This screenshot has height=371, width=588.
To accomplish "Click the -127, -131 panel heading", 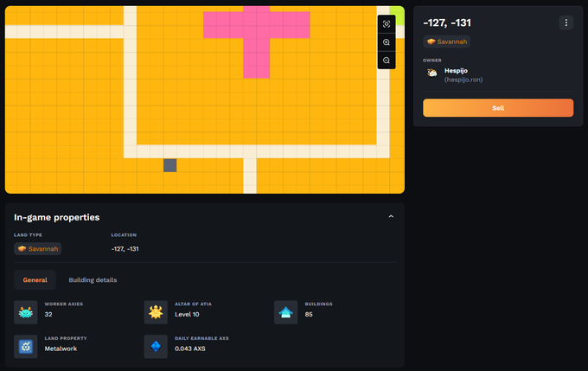I will pyautogui.click(x=447, y=22).
